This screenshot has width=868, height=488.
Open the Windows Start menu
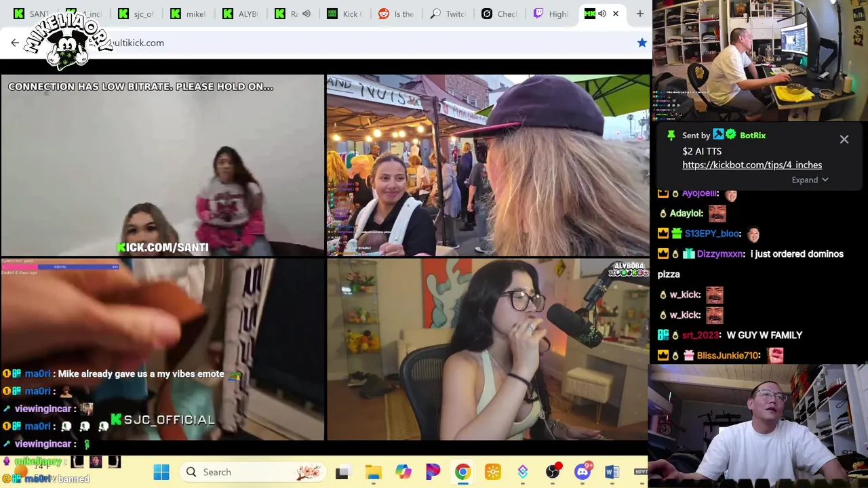point(161,472)
